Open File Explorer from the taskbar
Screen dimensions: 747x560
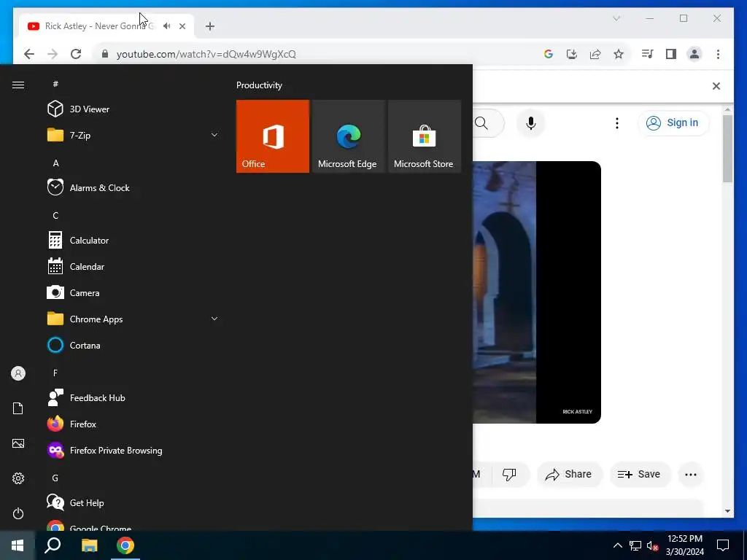click(x=89, y=545)
